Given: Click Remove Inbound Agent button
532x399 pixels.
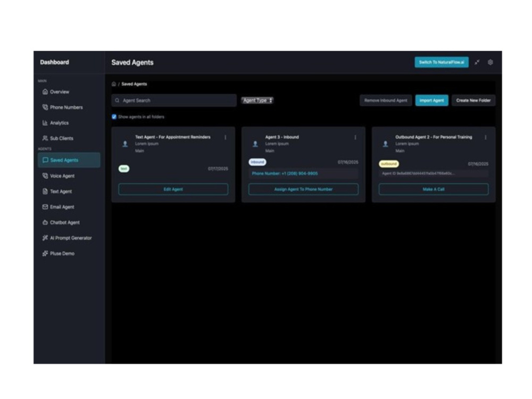Looking at the screenshot, I should (386, 101).
